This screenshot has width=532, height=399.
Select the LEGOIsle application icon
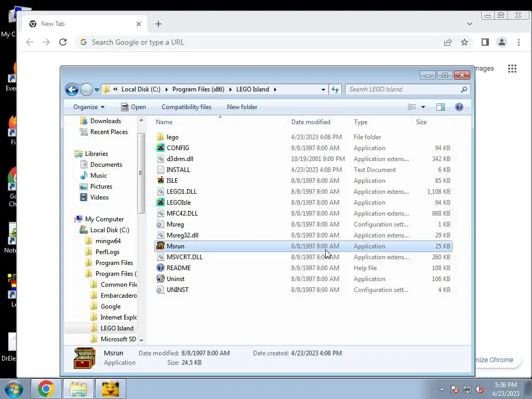tap(161, 203)
